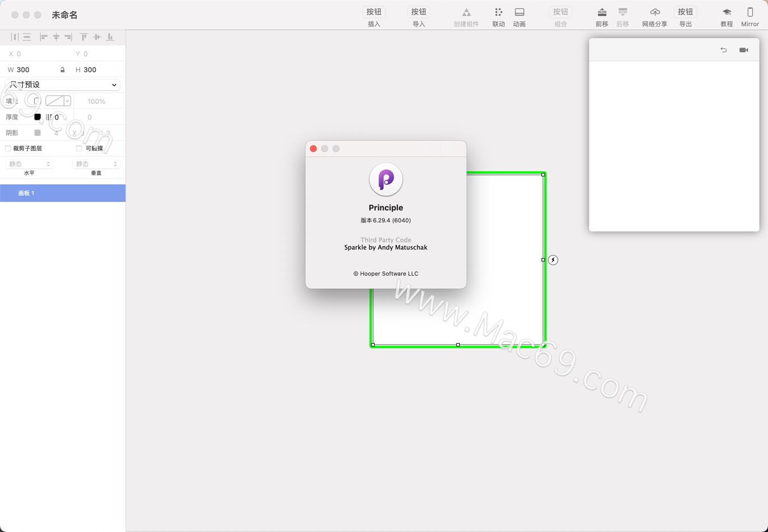Select 画板 1 in the sidebar
Viewport: 768px width, 532px height.
(27, 193)
